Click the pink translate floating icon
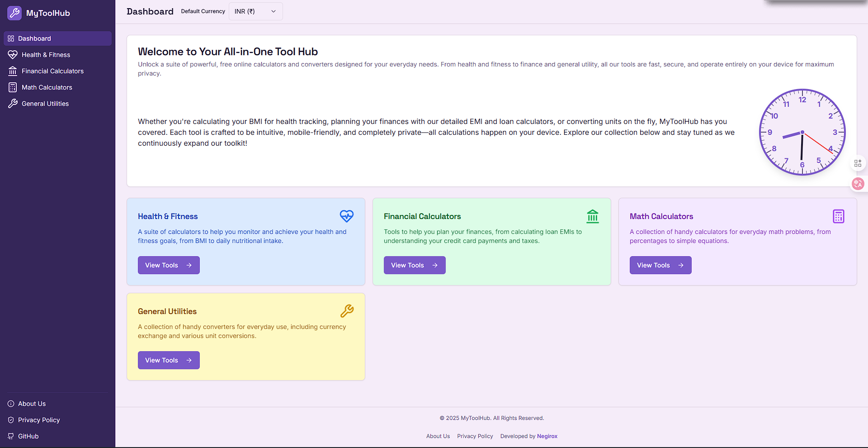 858,183
